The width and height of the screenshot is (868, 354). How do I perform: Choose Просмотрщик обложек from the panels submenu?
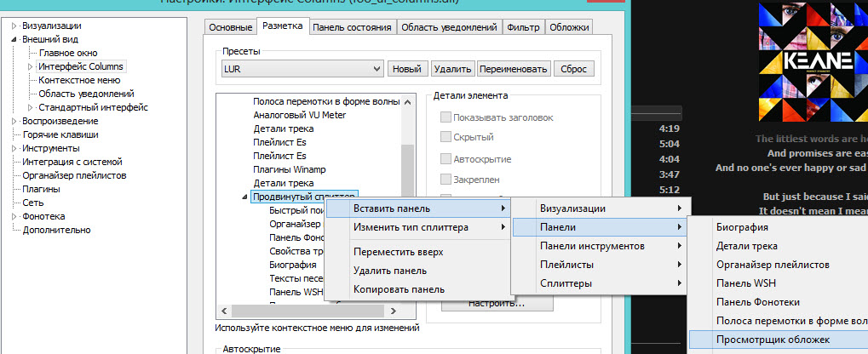pyautogui.click(x=760, y=340)
